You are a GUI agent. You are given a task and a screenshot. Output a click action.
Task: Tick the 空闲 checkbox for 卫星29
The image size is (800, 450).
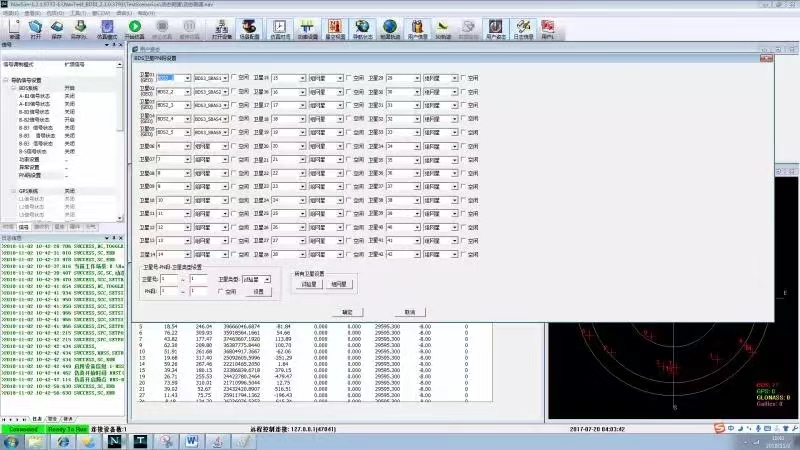[x=463, y=78]
